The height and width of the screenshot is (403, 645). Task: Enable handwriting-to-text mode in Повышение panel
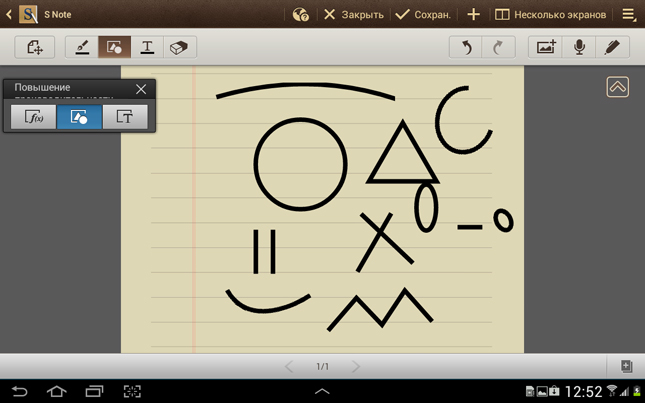coord(125,117)
